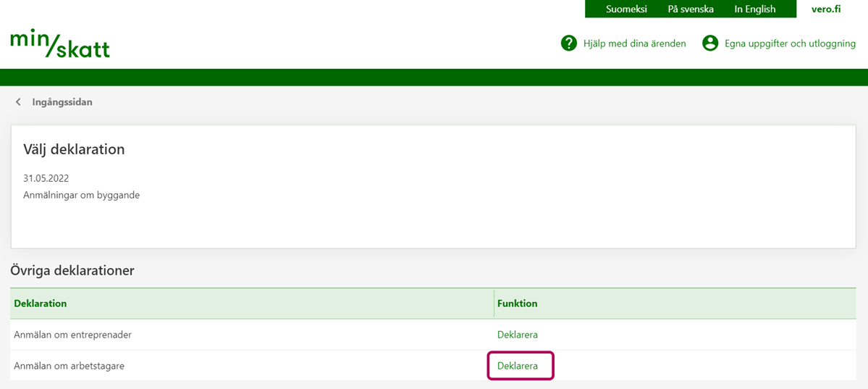
Task: Click the Funktion column header
Action: [x=517, y=304]
